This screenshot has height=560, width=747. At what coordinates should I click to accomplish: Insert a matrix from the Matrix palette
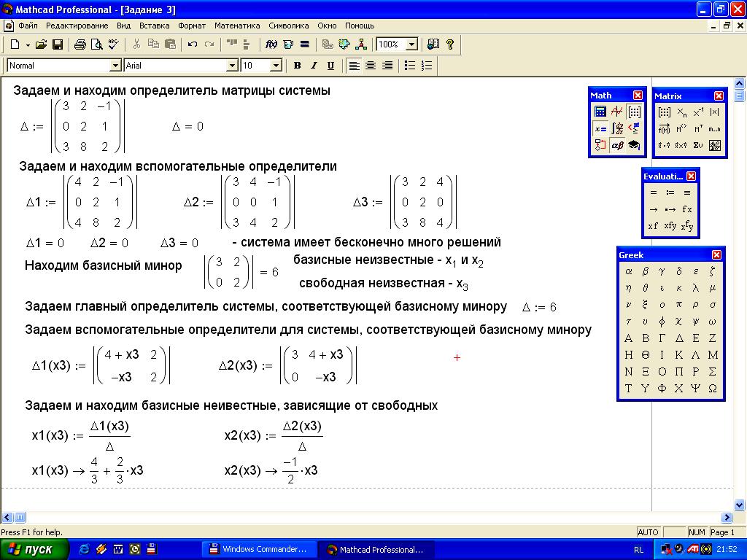pos(664,112)
